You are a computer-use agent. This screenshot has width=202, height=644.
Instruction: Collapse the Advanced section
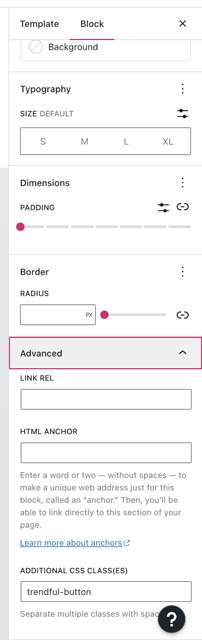105,353
